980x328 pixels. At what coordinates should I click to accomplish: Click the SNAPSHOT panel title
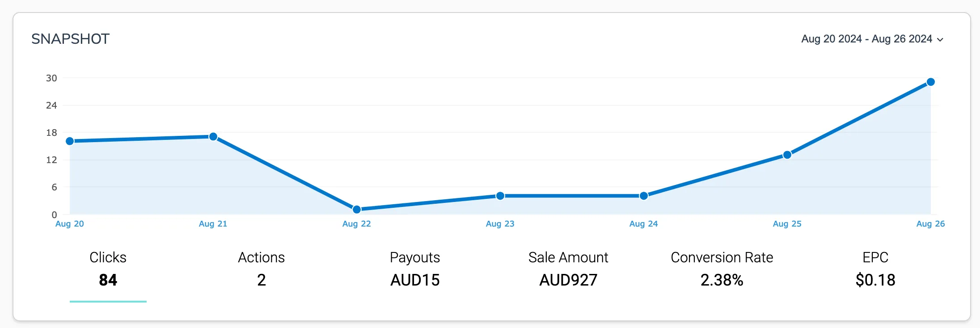71,39
